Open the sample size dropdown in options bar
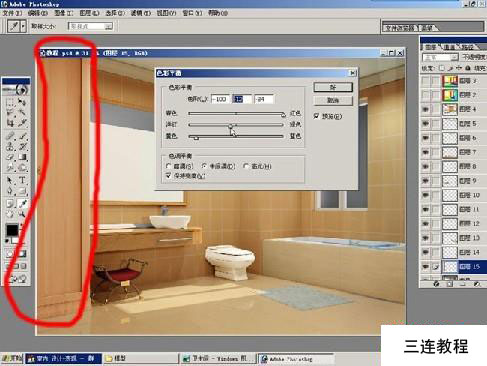 [x=109, y=26]
